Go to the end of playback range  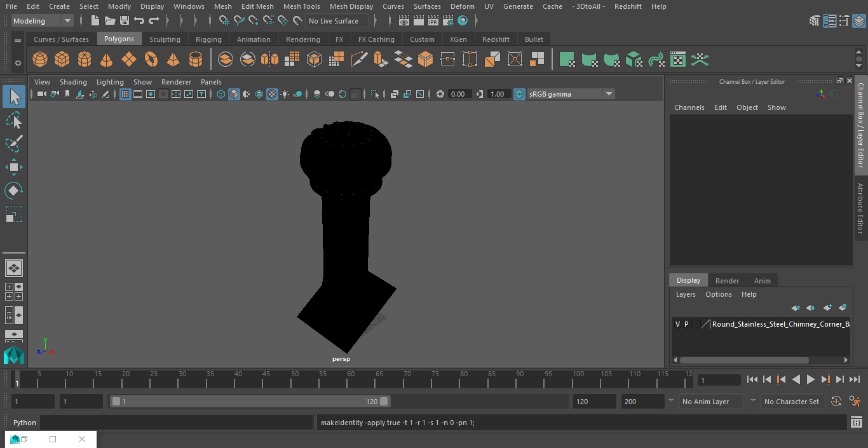click(855, 379)
